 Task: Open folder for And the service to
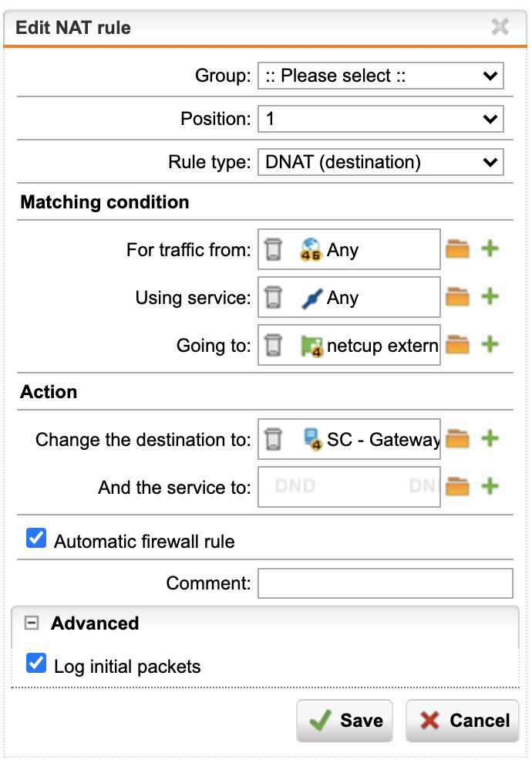(458, 486)
